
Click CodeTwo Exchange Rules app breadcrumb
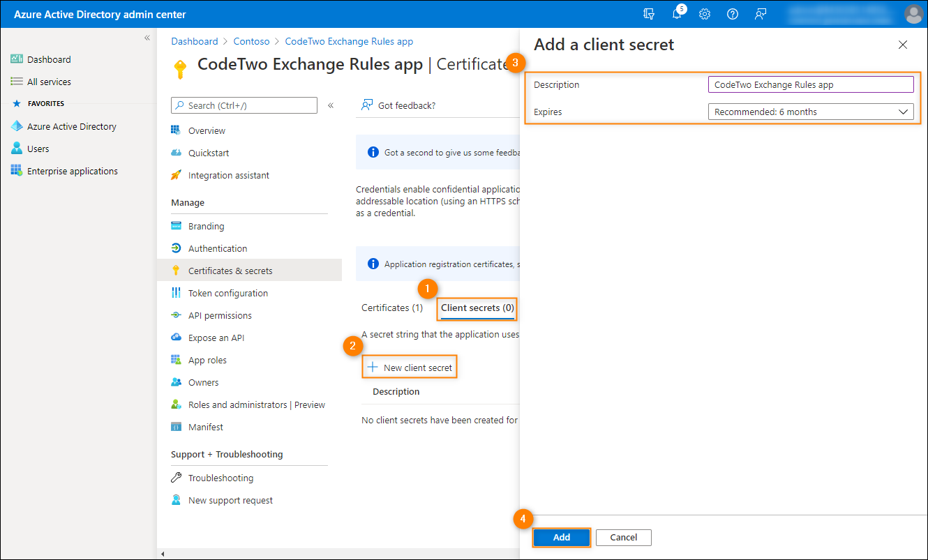[350, 41]
